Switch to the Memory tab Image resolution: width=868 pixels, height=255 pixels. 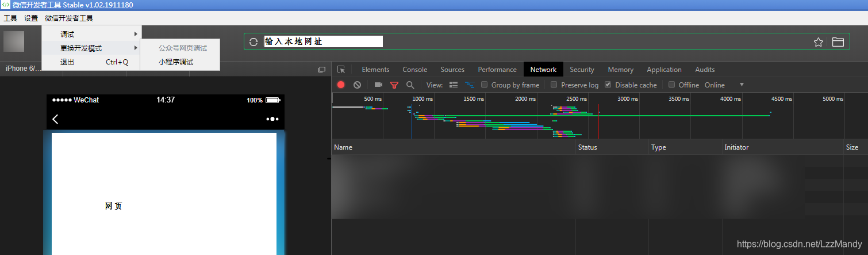pos(620,70)
